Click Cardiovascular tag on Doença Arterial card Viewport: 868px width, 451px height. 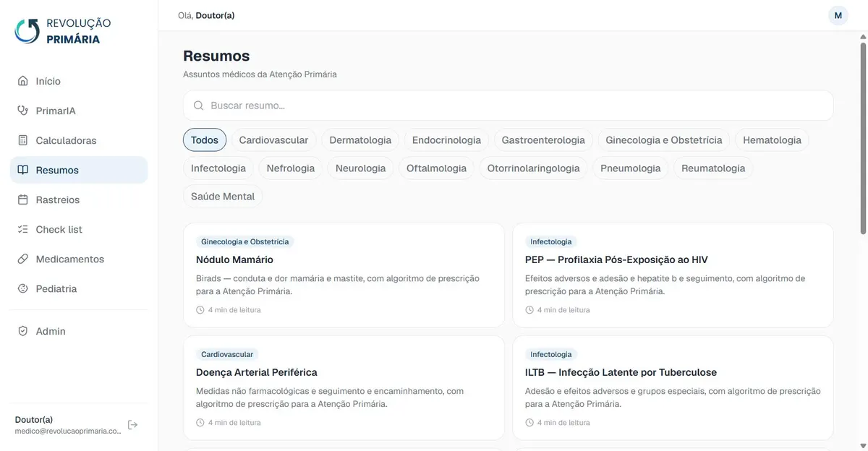pyautogui.click(x=227, y=355)
